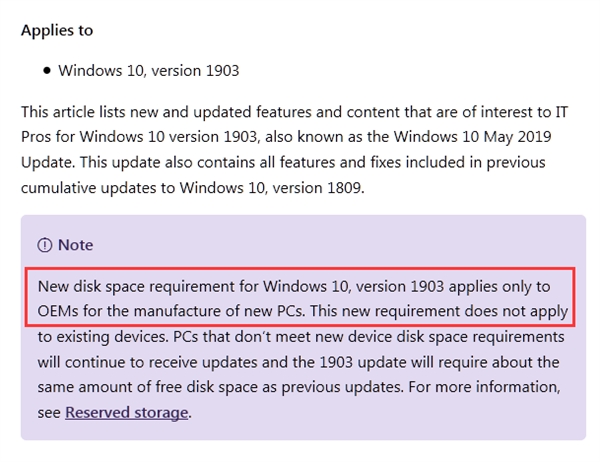Select the "Windows 10, version 1903" list item
The height and width of the screenshot is (462, 600).
(x=148, y=71)
